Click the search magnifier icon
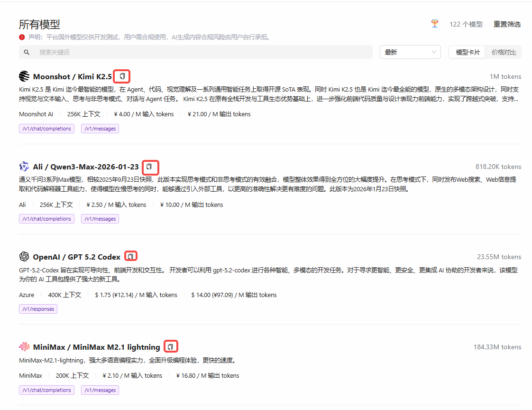This screenshot has width=532, height=410. (x=27, y=52)
